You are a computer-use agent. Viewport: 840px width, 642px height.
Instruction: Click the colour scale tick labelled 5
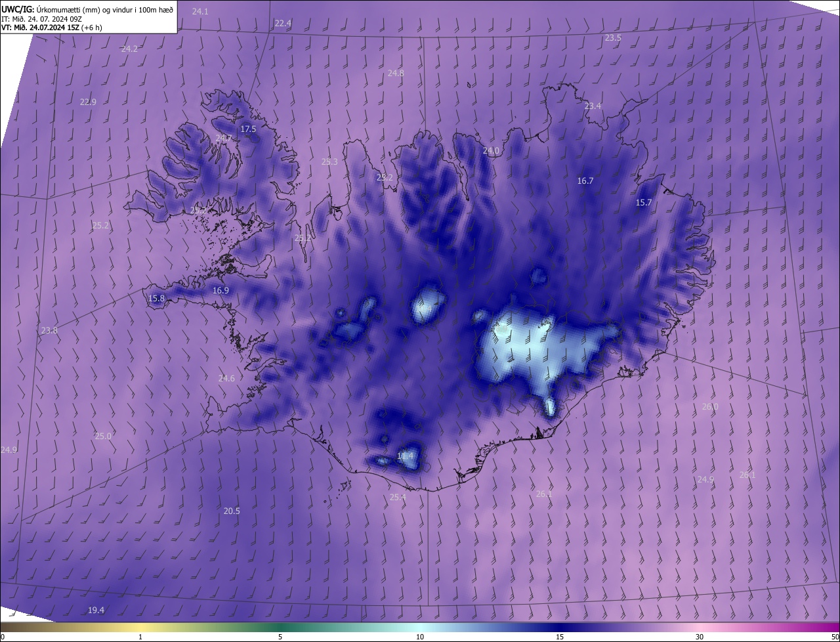click(x=280, y=637)
